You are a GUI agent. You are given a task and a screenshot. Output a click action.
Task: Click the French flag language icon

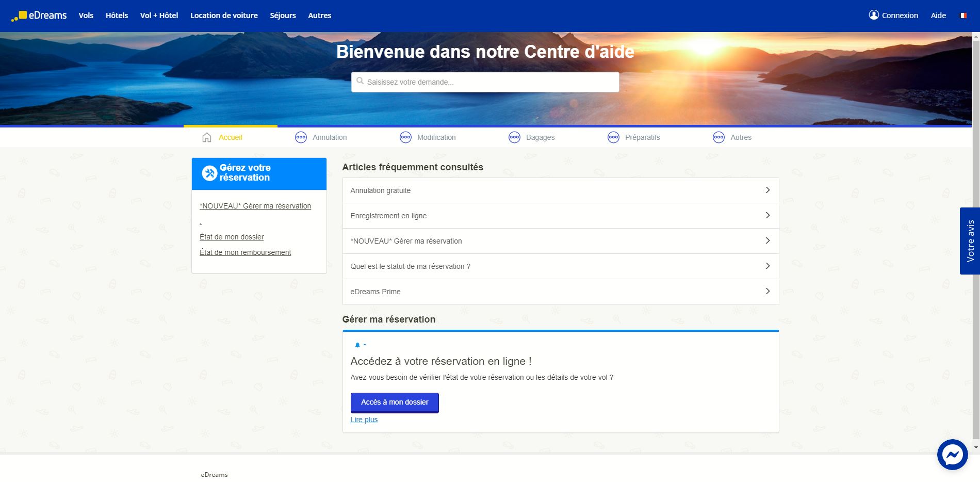(962, 15)
